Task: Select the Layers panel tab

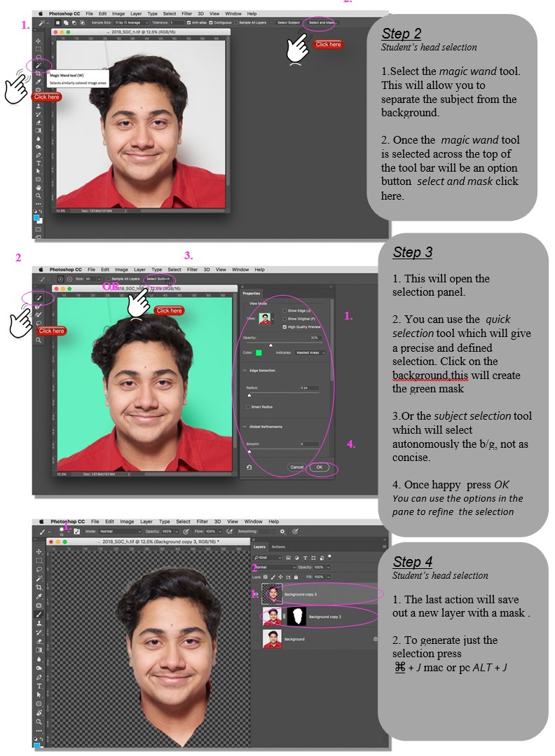Action: (259, 547)
